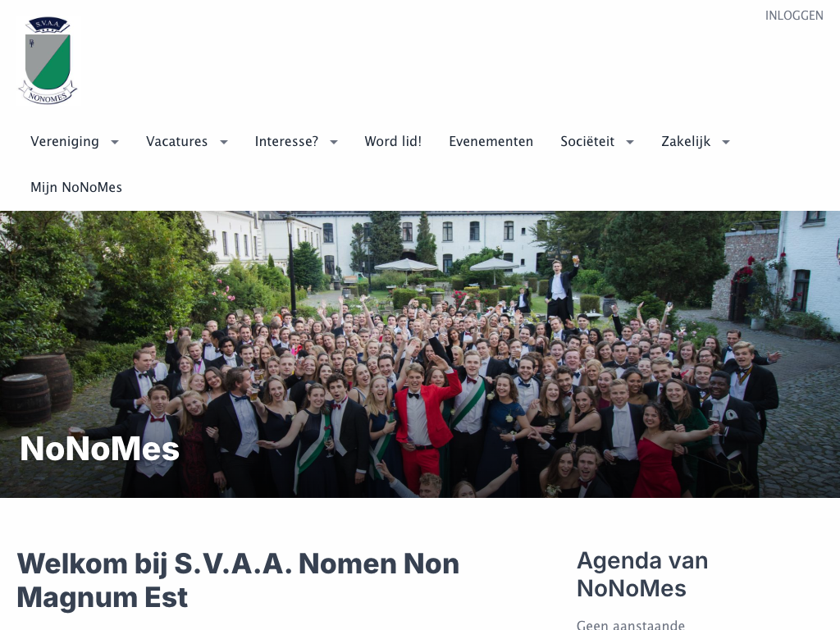This screenshot has height=630, width=840.
Task: Click the INLOGGEN link
Action: (x=794, y=16)
